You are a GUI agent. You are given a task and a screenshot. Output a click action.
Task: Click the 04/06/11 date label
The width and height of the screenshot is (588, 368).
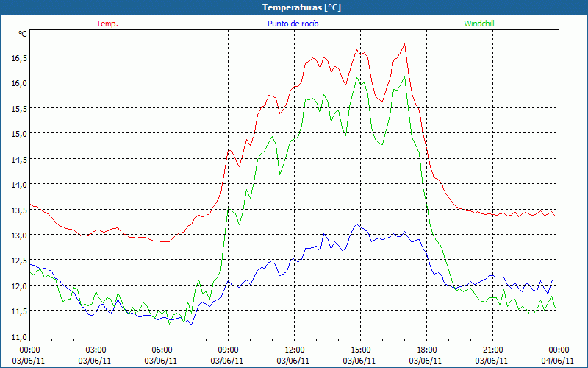pyautogui.click(x=558, y=361)
